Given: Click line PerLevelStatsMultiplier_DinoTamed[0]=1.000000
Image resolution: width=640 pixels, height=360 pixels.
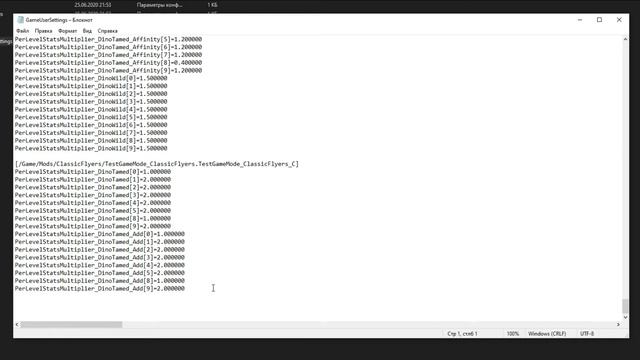Looking at the screenshot, I should (93, 172).
